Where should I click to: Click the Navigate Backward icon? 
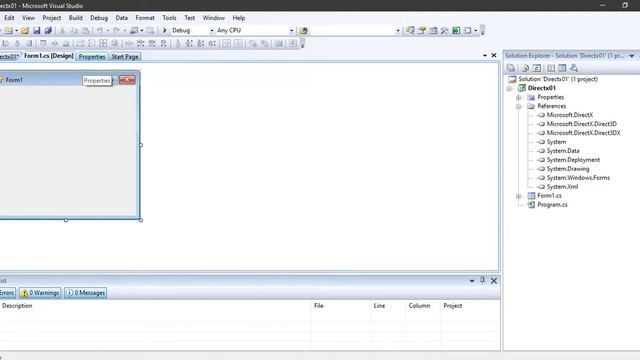tap(134, 31)
